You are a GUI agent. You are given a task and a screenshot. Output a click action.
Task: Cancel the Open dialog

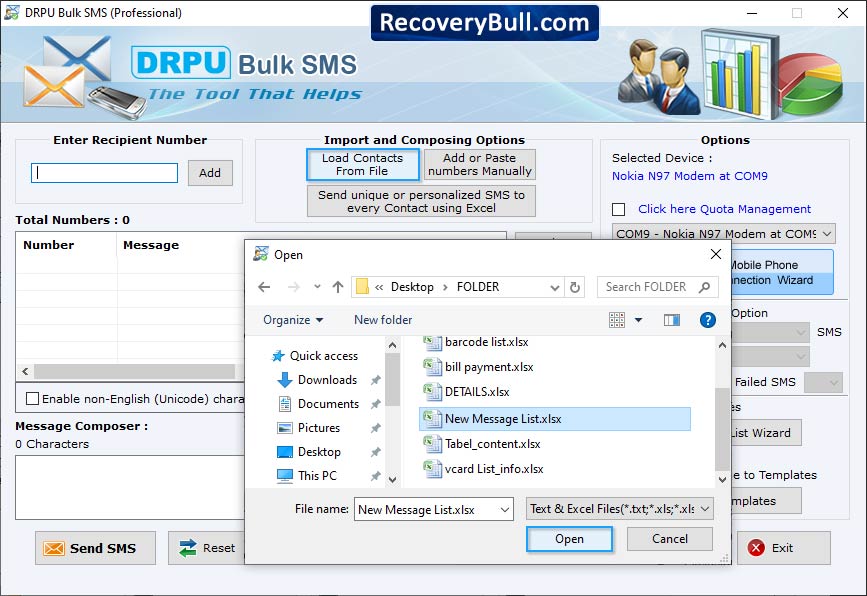(x=670, y=539)
